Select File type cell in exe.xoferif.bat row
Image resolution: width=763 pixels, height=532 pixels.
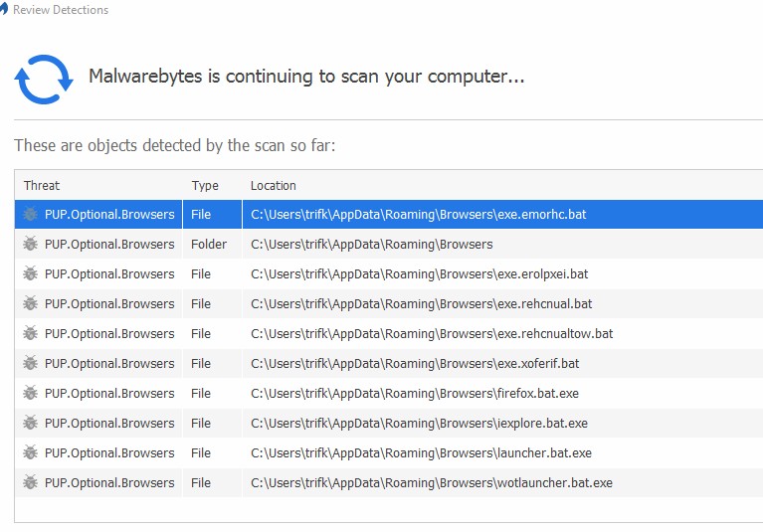(x=201, y=363)
